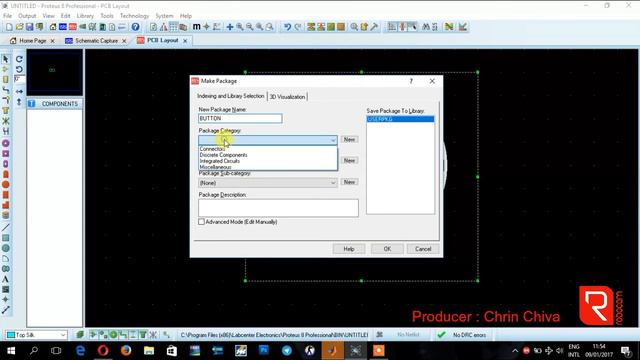Click the board overview thumbnail in sidebar

(55, 72)
